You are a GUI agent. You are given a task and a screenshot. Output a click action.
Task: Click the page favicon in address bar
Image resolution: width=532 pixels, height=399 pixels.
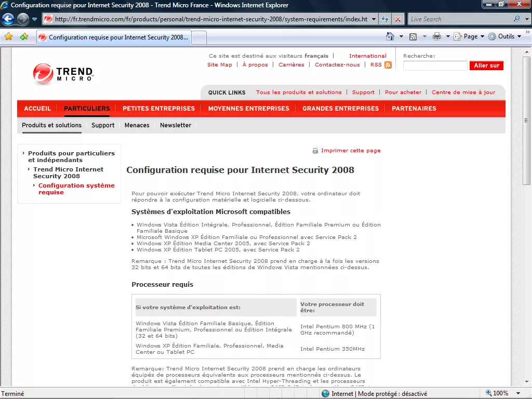(48, 19)
